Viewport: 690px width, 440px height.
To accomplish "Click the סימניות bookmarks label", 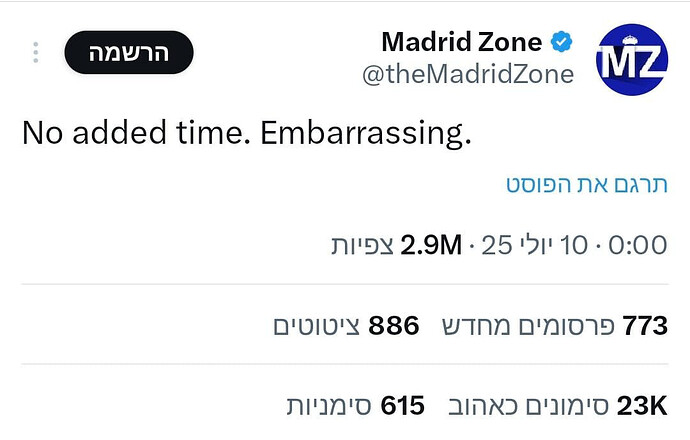I will (x=329, y=406).
